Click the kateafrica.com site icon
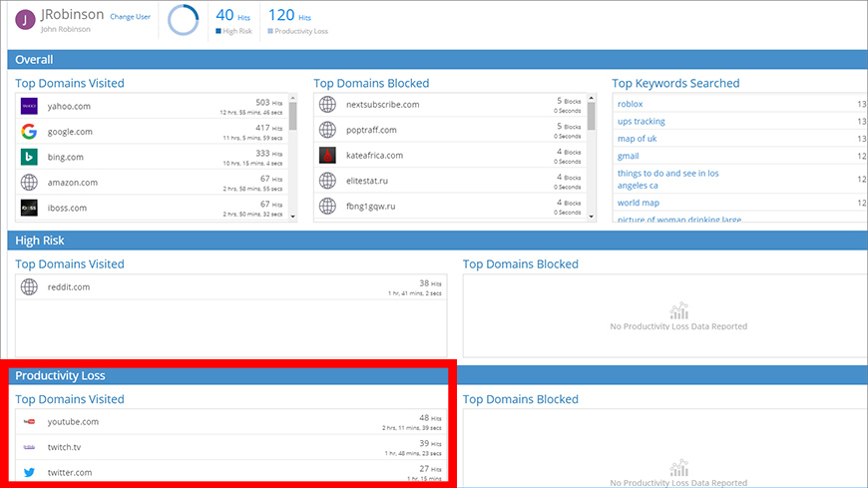 pos(327,155)
